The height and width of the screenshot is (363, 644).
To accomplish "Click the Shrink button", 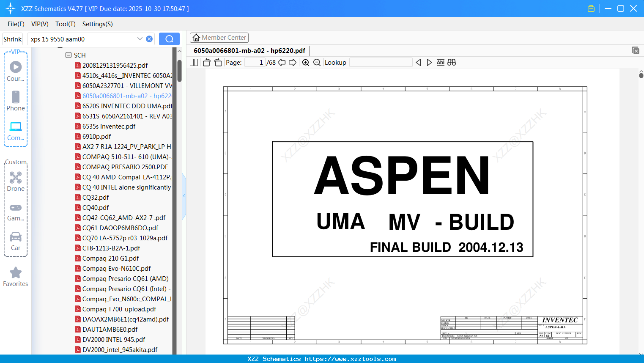I will click(12, 39).
